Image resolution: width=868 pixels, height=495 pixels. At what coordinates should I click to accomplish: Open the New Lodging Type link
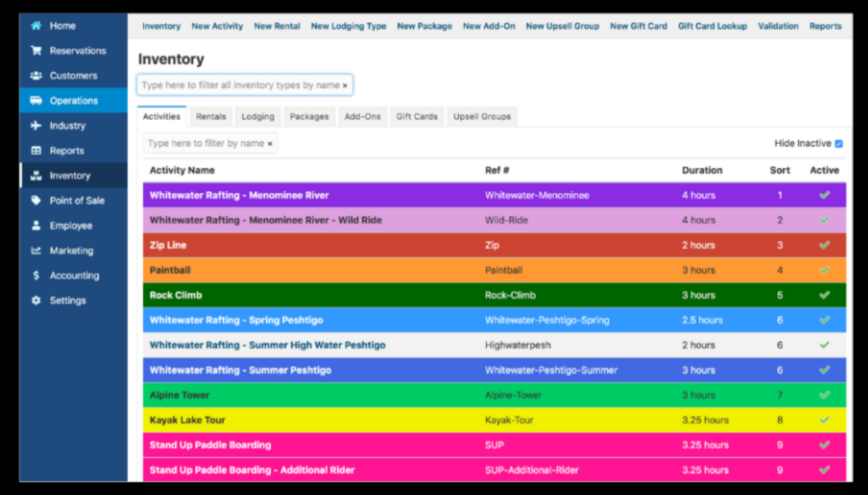349,26
